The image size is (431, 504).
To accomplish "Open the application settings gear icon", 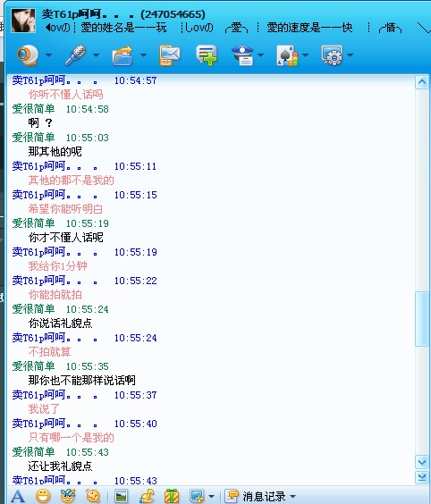I will [x=333, y=55].
